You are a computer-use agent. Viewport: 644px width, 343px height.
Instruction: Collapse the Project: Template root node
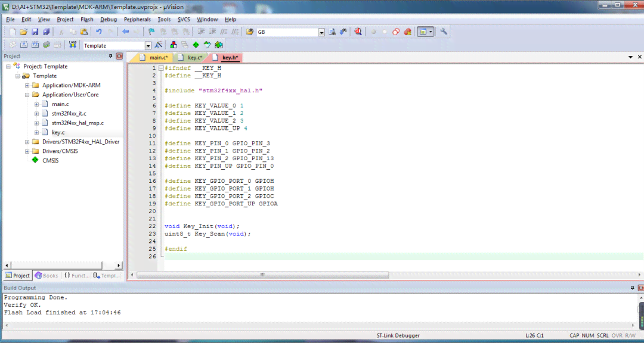[8, 67]
